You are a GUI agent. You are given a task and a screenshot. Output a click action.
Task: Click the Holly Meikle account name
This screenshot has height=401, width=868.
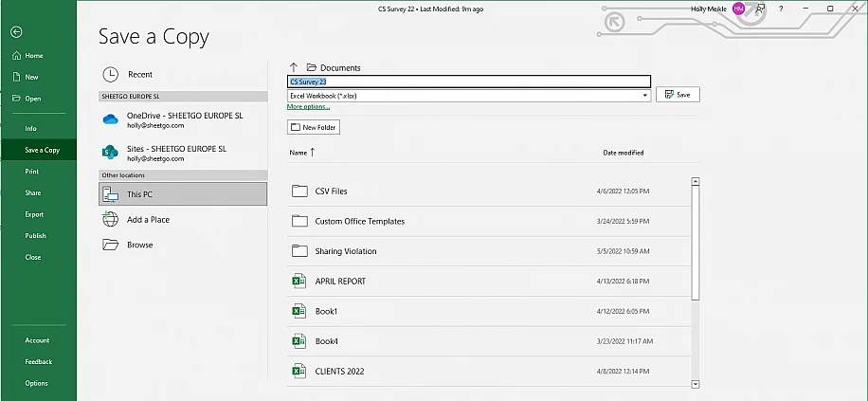click(x=708, y=9)
